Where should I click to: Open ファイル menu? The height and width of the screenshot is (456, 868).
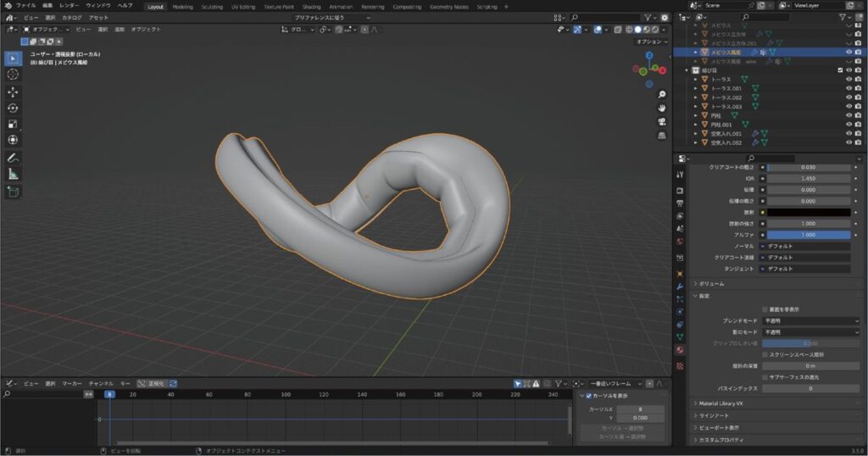point(26,6)
